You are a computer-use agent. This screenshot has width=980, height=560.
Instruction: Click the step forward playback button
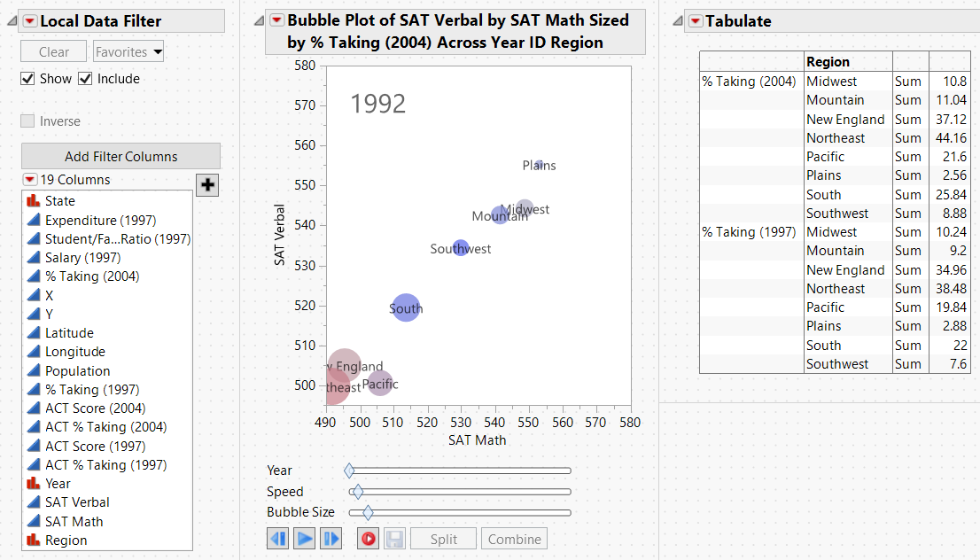(x=331, y=539)
